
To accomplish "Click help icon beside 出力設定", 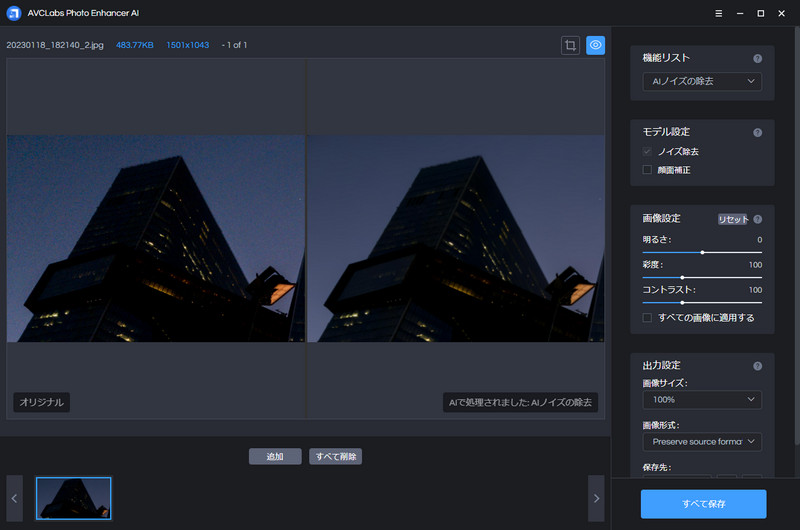I will click(x=757, y=366).
